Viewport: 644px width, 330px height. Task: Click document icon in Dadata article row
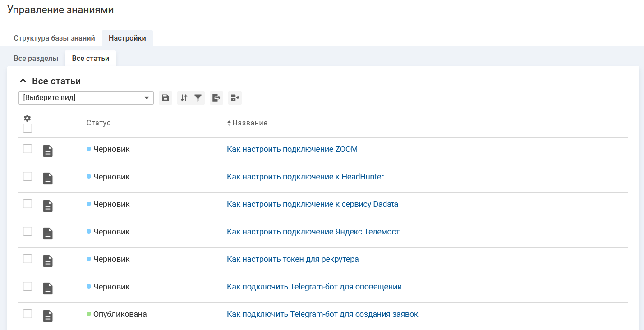(48, 206)
